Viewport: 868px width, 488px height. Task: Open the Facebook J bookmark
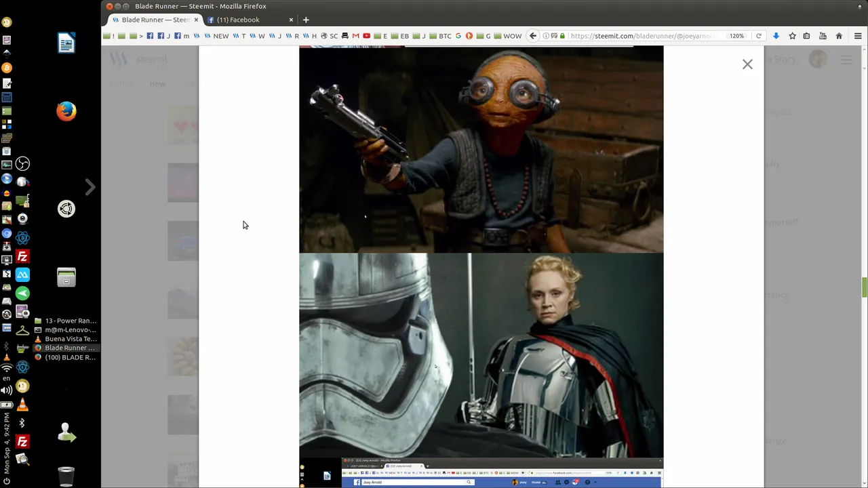[163, 36]
